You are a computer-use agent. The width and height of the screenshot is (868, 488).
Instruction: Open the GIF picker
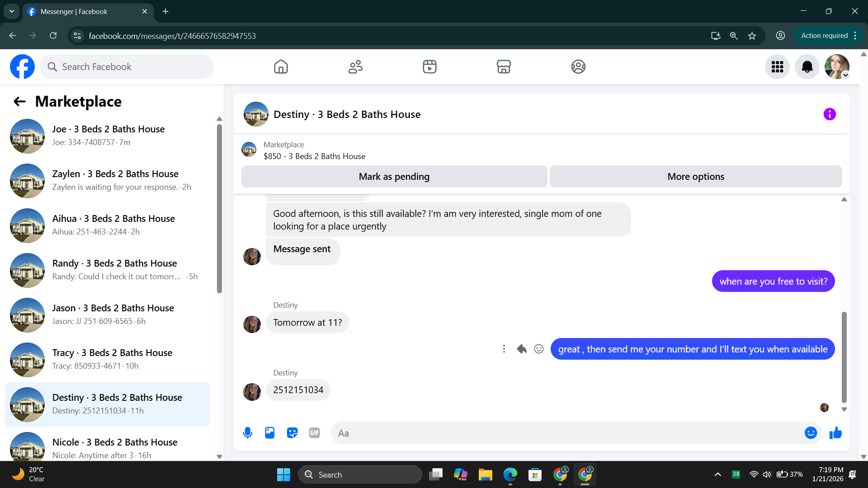pyautogui.click(x=315, y=433)
